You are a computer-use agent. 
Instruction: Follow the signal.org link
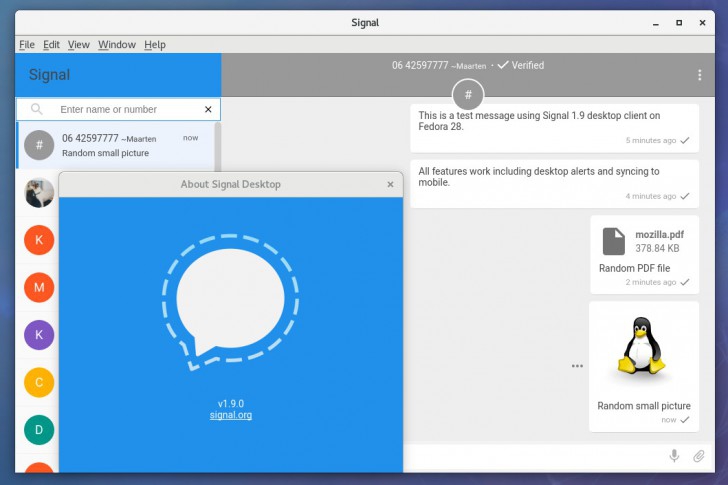coord(231,415)
